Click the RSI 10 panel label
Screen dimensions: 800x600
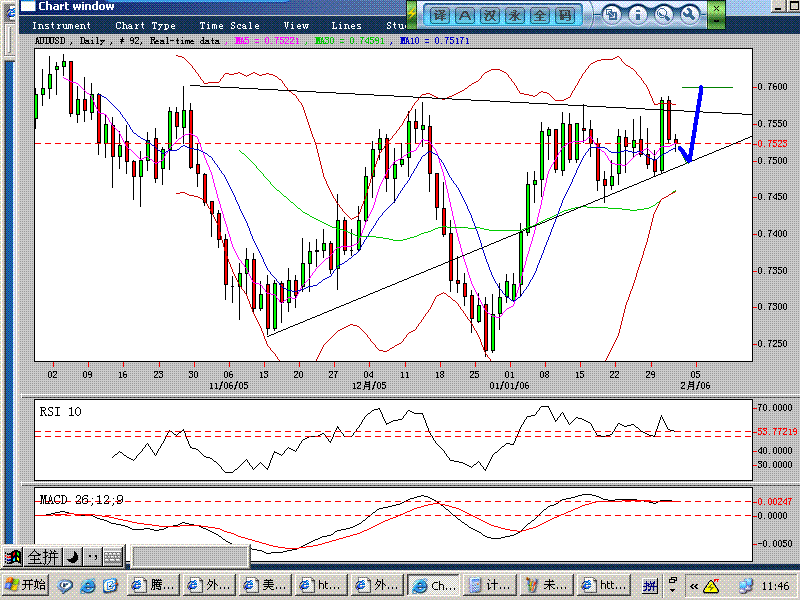coord(60,412)
